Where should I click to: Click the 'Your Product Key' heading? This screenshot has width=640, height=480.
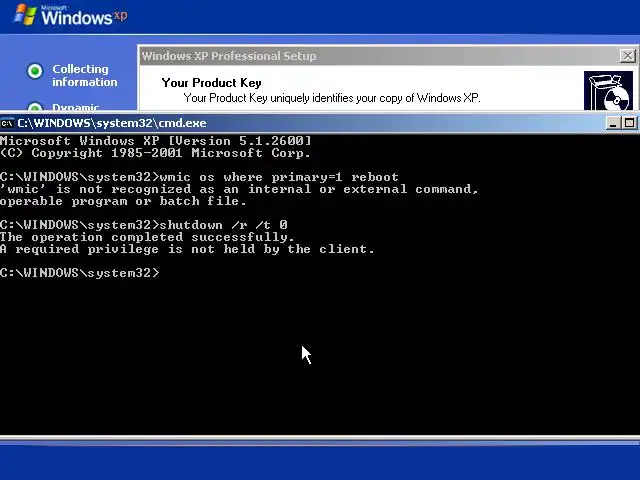[211, 83]
